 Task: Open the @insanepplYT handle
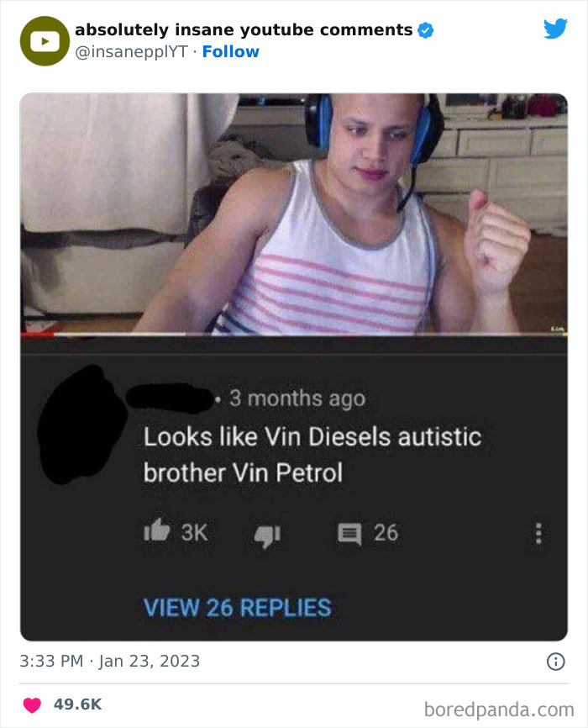tap(131, 51)
